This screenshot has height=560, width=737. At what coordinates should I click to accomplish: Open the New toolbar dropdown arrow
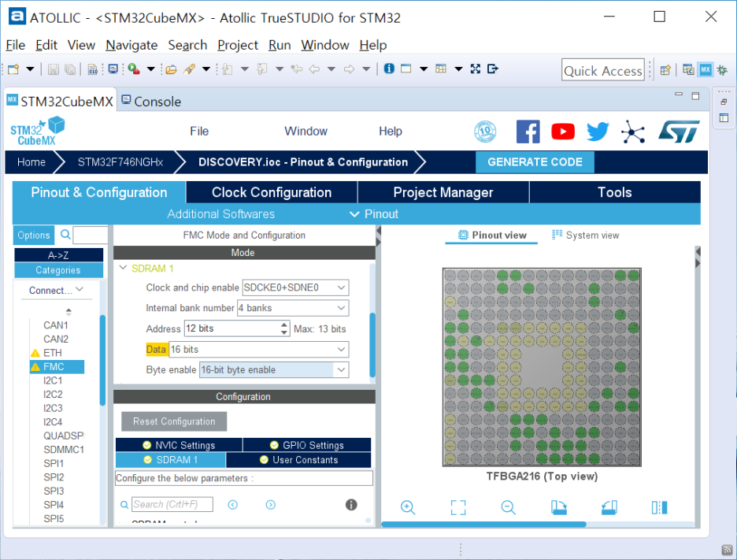click(x=30, y=69)
